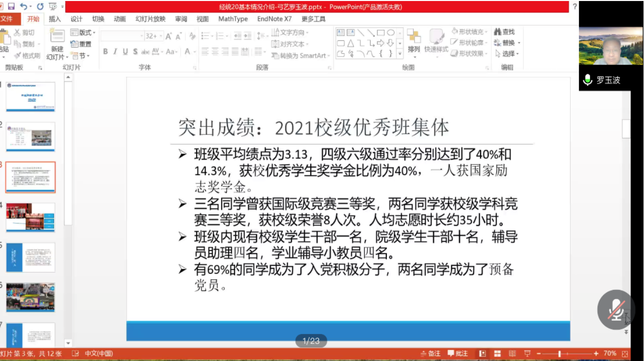This screenshot has width=644, height=361.
Task: Expand the 版式 (Layout) dropdown
Action: [x=83, y=33]
